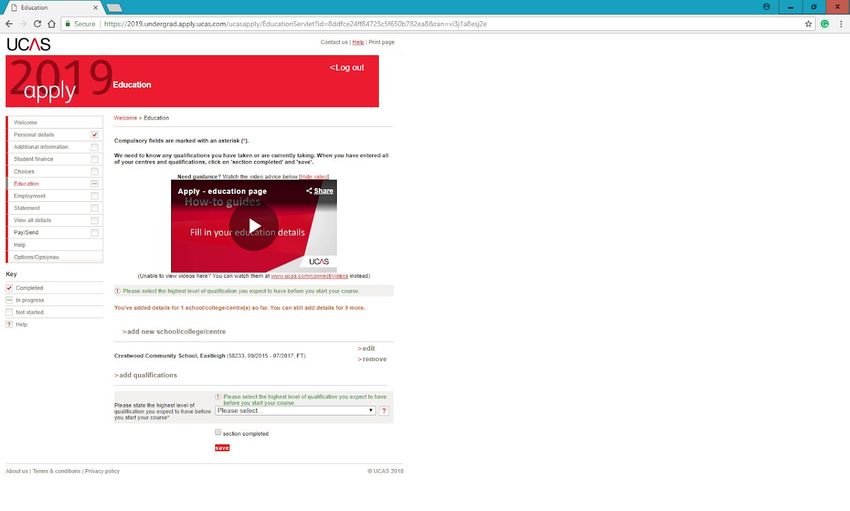850x511 pixels.
Task: Log out of UCAS Apply
Action: (347, 68)
